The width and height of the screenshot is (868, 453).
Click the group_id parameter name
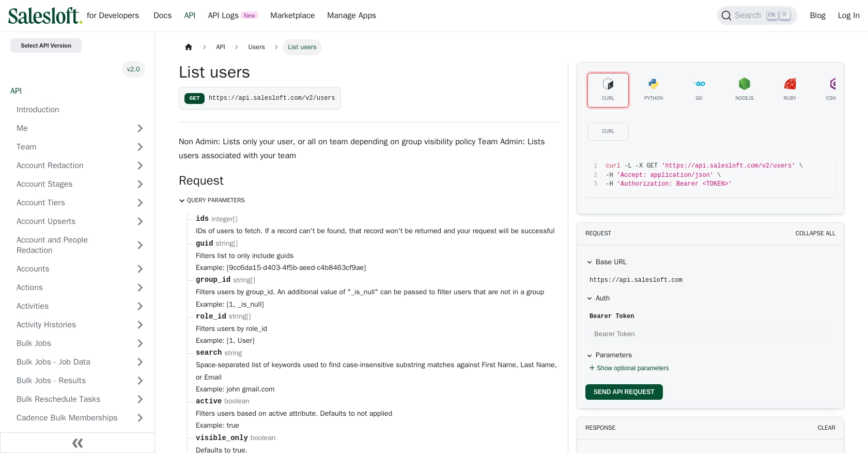coord(213,280)
